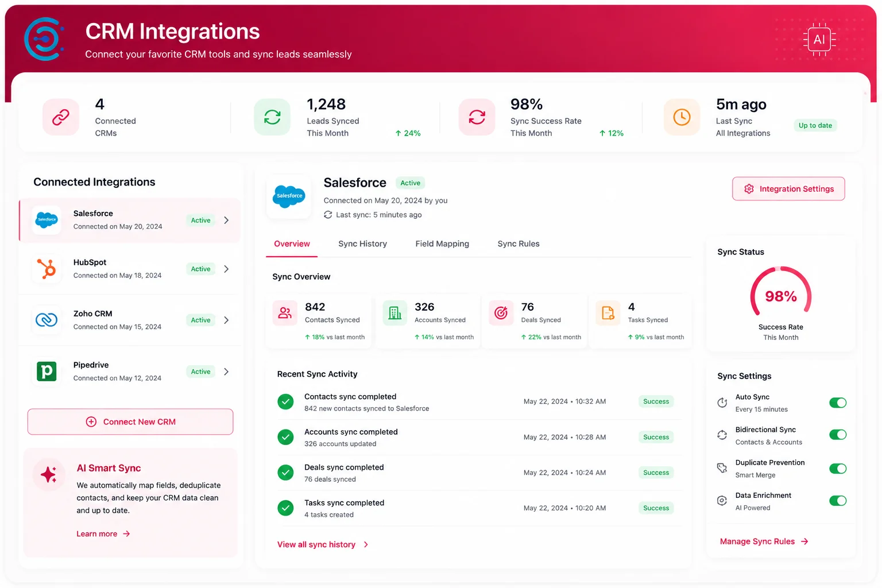Expand the Salesforce row chevron
This screenshot has height=588, width=882.
point(226,220)
